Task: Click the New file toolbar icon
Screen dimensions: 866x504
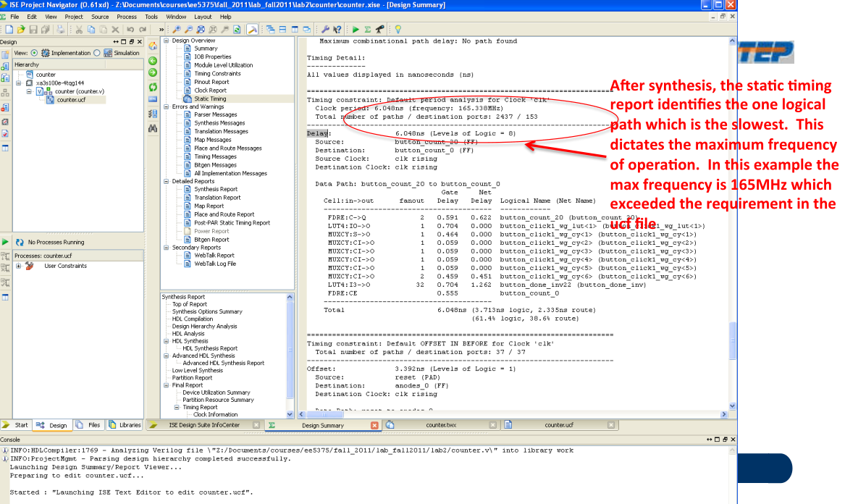Action: pyautogui.click(x=9, y=29)
